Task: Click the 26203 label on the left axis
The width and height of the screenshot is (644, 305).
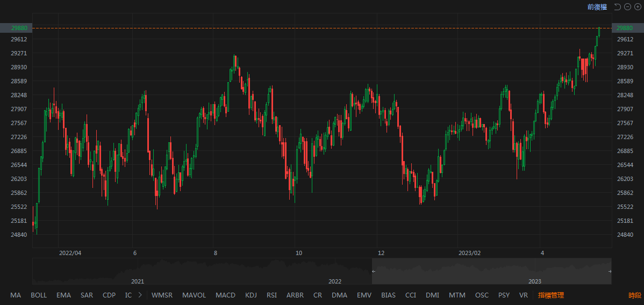Action: (20, 179)
